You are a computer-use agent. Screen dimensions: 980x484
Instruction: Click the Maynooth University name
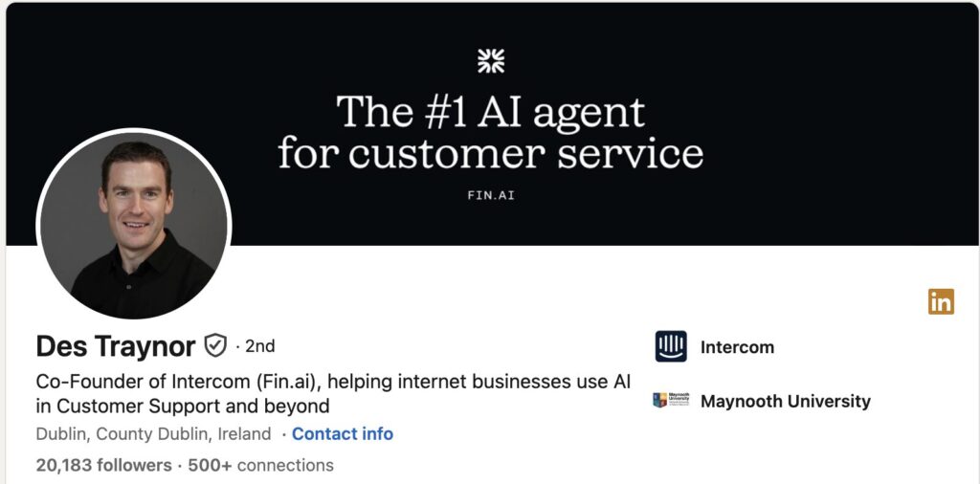[x=785, y=401]
